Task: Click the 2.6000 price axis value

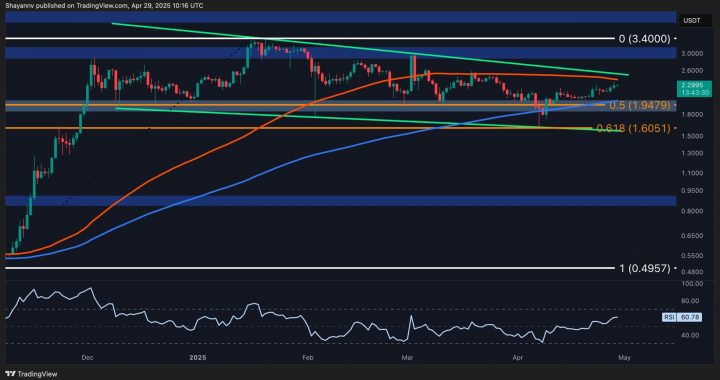Action: pyautogui.click(x=692, y=71)
